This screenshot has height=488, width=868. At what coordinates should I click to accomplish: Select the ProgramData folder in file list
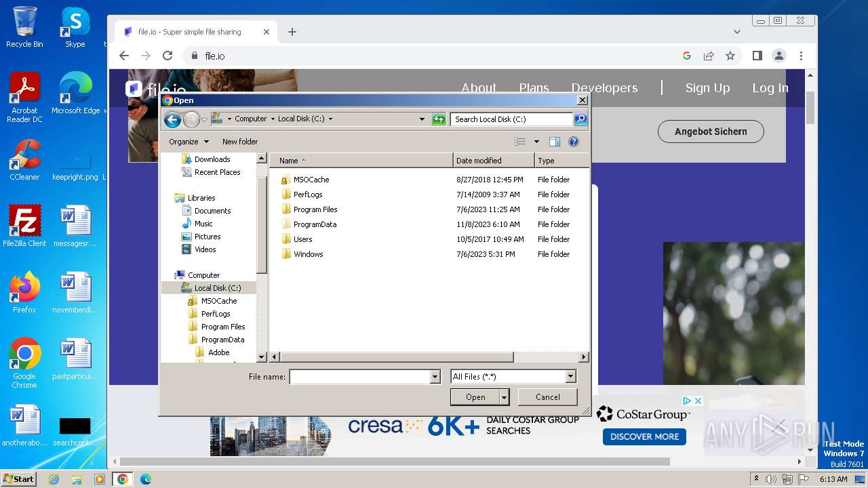(315, 224)
